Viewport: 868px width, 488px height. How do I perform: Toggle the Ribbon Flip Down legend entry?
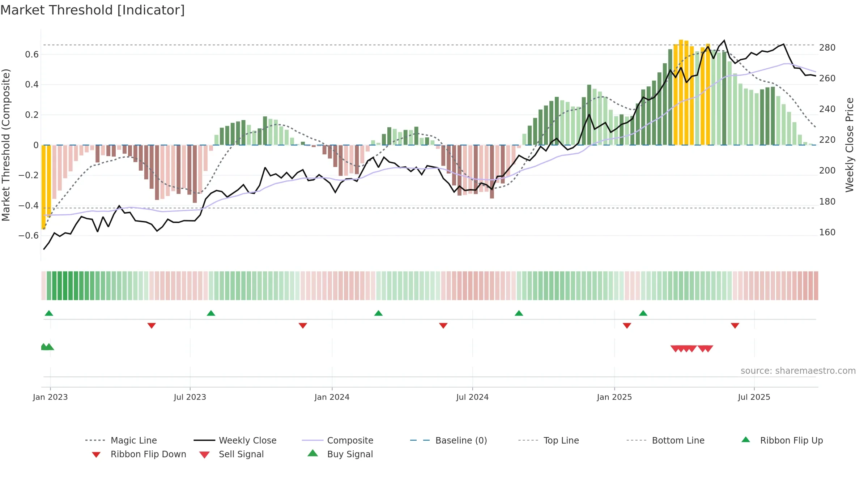coord(139,454)
